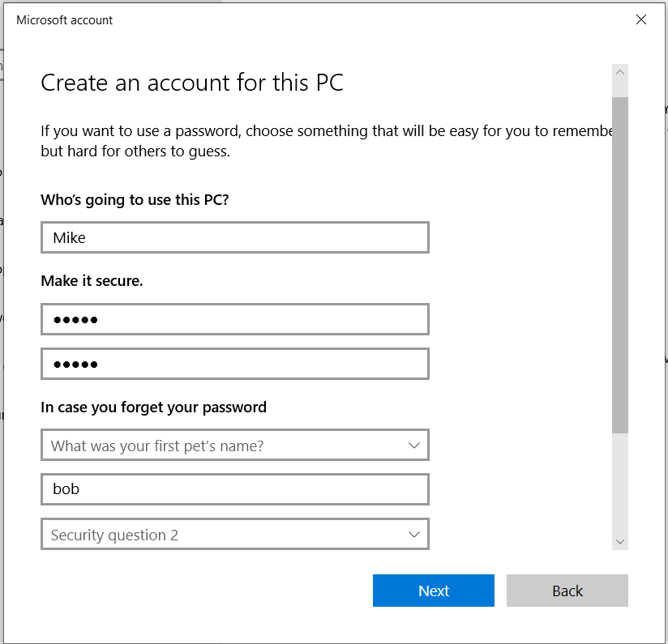Viewport: 668px width, 644px height.
Task: Expand the Security question 2 combo box
Action: tap(234, 535)
